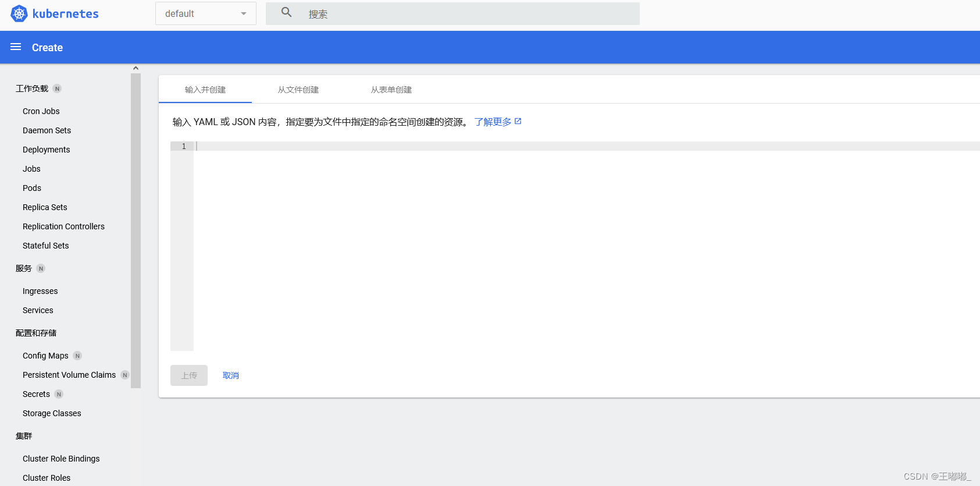Click the N badge next to Persistent Volume Claims
This screenshot has width=980, height=486.
[124, 375]
